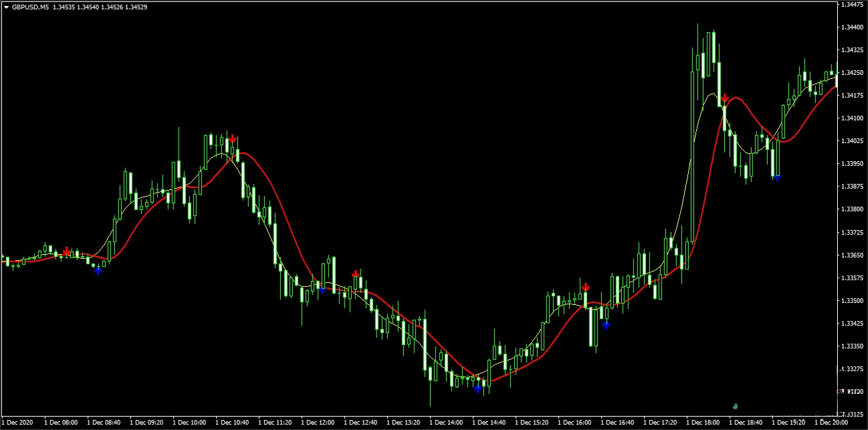Click the '1 Dec 13:20' time axis label
This screenshot has height=430, width=868.
point(403,423)
